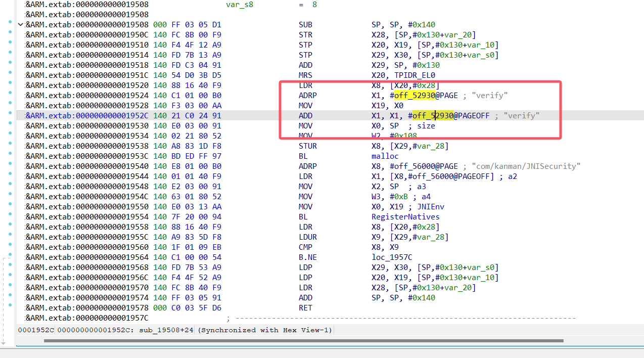Follow the loc_1957C branch target

coord(393,257)
